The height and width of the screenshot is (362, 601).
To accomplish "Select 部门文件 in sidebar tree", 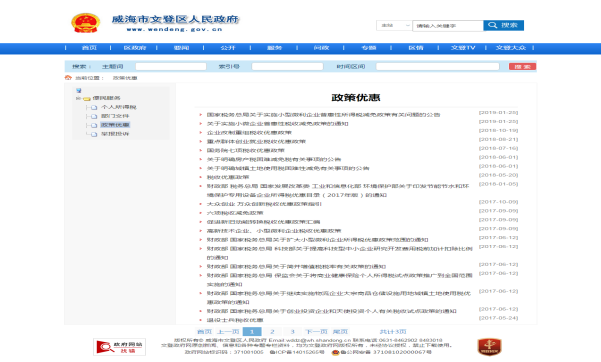I will click(x=115, y=116).
